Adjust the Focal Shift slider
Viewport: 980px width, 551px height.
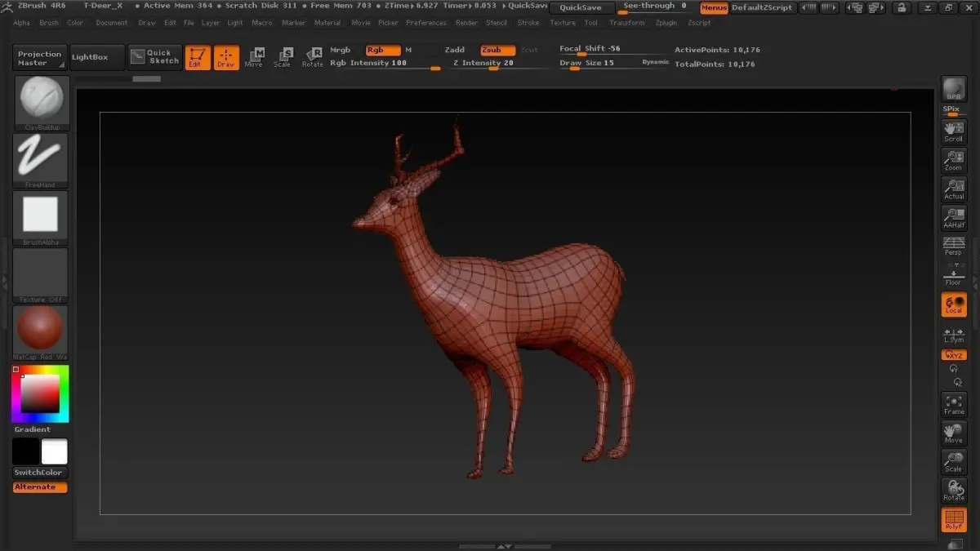[x=614, y=51]
